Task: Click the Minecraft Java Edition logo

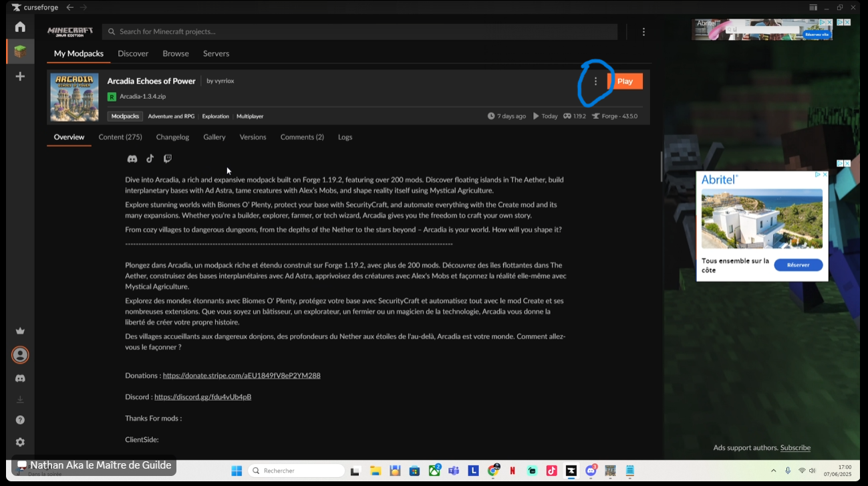Action: point(70,31)
